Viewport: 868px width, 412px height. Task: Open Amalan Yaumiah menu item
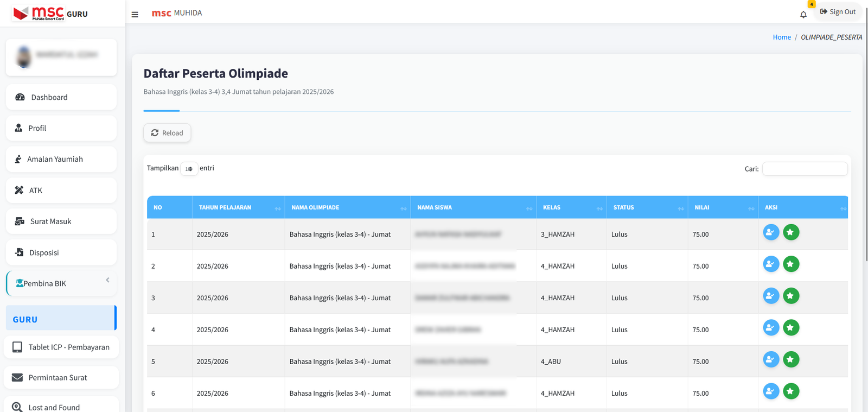click(61, 159)
